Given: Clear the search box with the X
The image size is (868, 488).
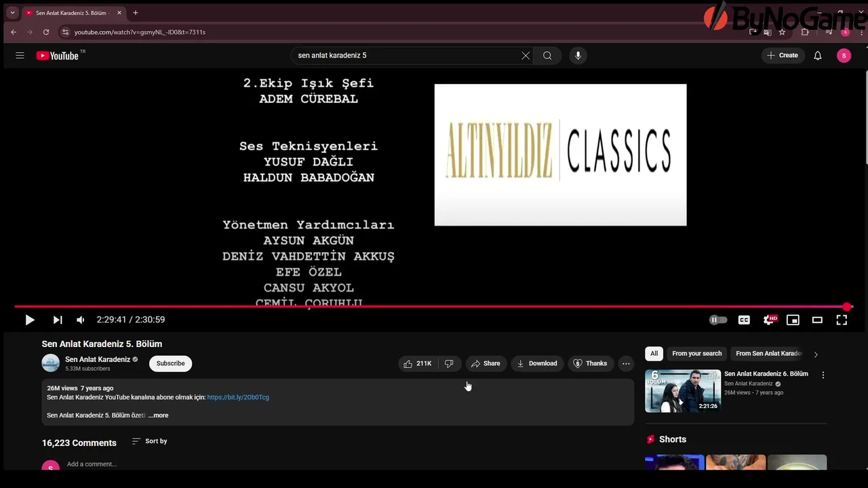Looking at the screenshot, I should click(x=526, y=56).
